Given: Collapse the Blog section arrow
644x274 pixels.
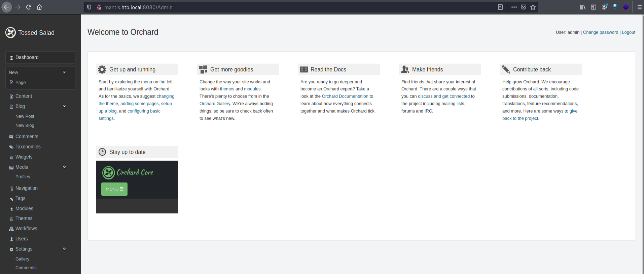Looking at the screenshot, I should tap(64, 106).
